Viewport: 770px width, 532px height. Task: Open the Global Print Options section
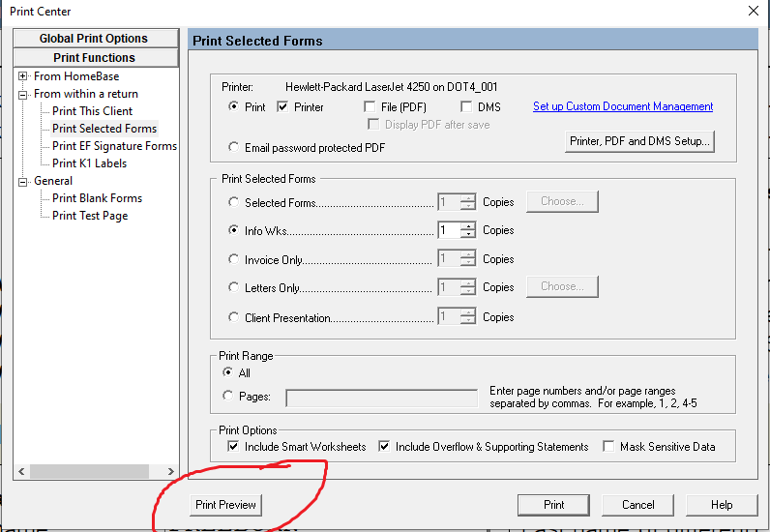pyautogui.click(x=94, y=39)
